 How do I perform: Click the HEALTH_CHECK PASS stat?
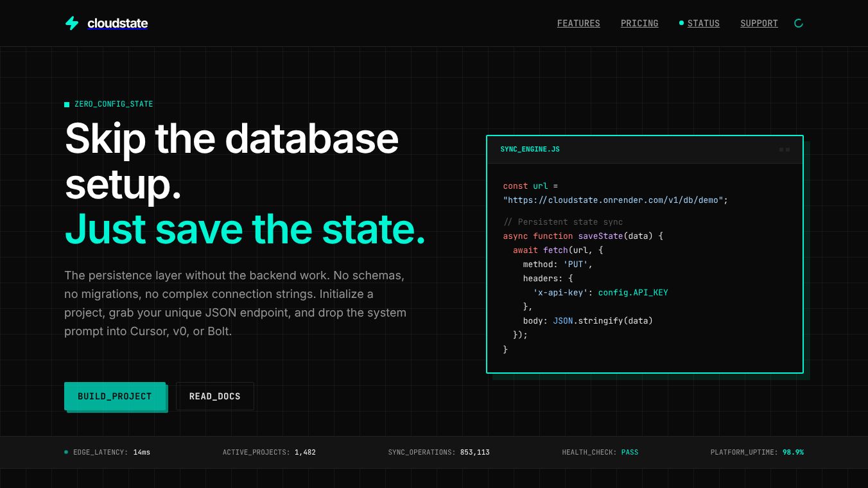tap(600, 452)
